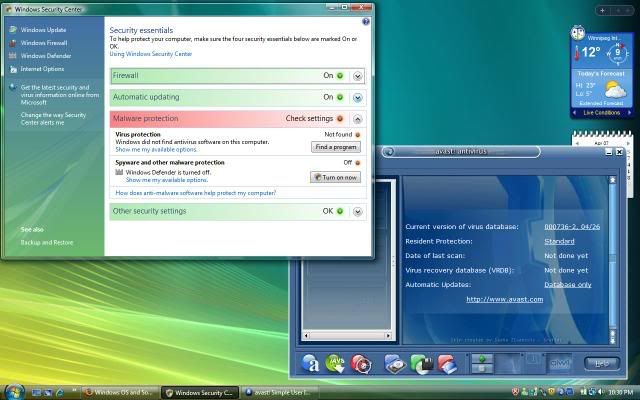Click avast info panel scroll-to-top arrow
Screen dimensions: 640x400
(612, 180)
